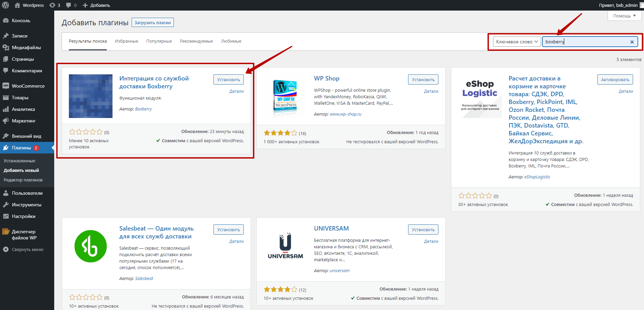The image size is (644, 310).
Task: Click the Загрузить плагин button
Action: [x=153, y=23]
